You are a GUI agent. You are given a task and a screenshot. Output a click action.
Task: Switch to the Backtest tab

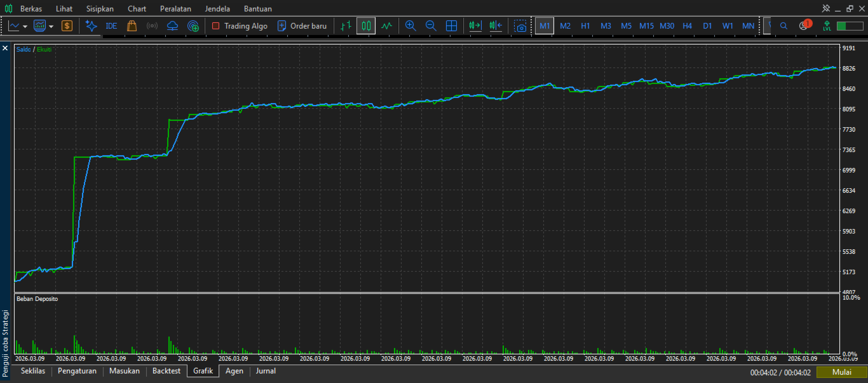(x=166, y=371)
